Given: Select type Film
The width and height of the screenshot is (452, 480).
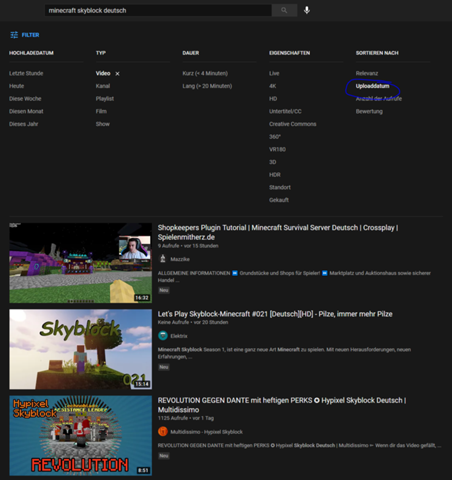Looking at the screenshot, I should coord(101,111).
